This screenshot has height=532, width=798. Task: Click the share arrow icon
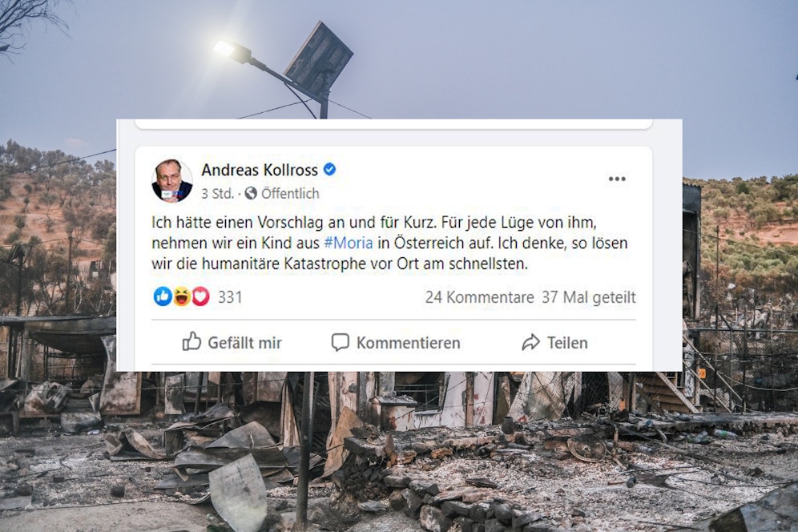(531, 342)
